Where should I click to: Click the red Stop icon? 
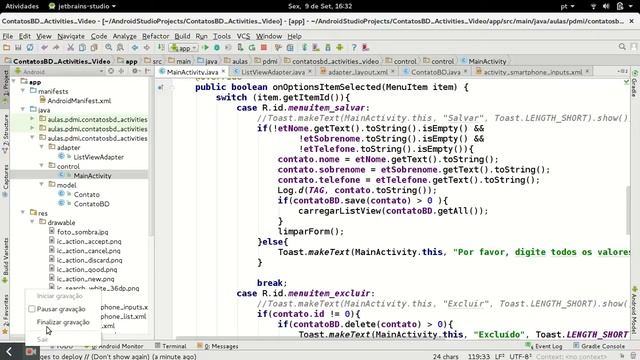tap(264, 48)
